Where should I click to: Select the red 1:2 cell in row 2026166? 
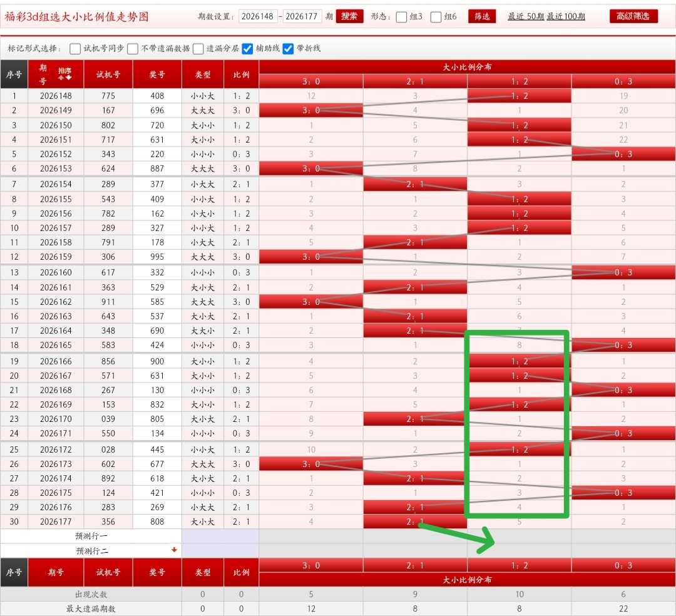[519, 361]
